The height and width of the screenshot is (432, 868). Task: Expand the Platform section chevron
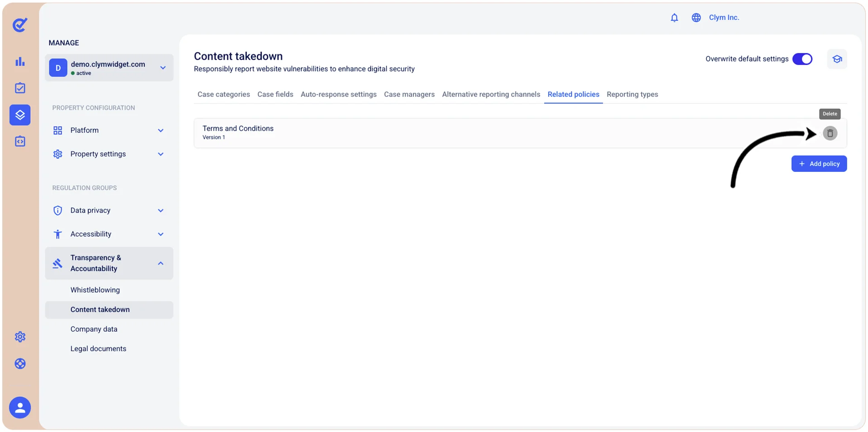[161, 131]
